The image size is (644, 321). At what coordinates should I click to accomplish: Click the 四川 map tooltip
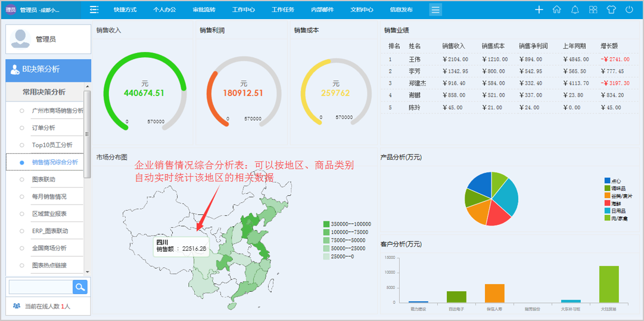(x=181, y=246)
